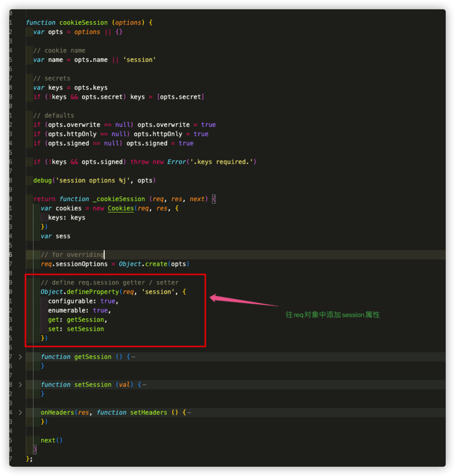Image resolution: width=455 pixels, height=476 pixels.
Task: Click the opening brace after (req, res, next)
Action: tap(214, 199)
